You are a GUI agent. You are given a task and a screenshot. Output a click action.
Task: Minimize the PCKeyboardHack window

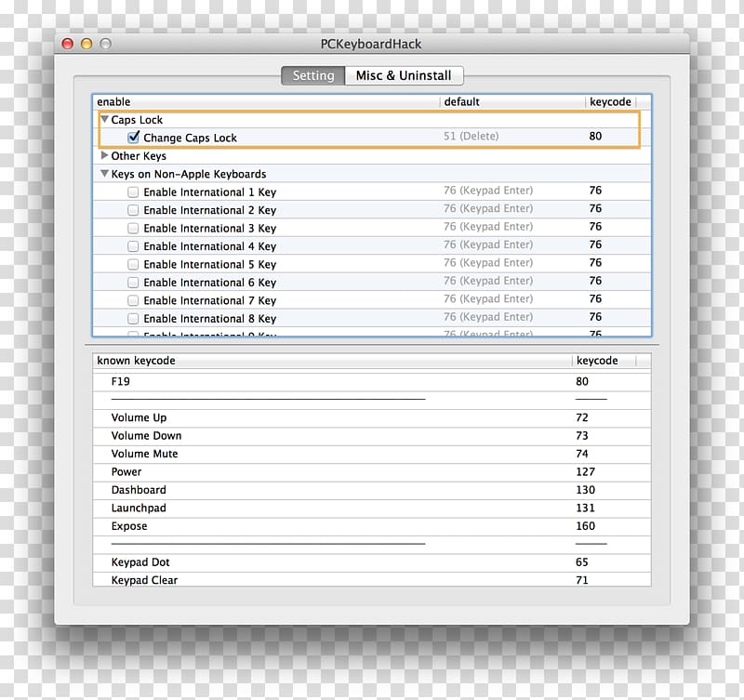86,44
